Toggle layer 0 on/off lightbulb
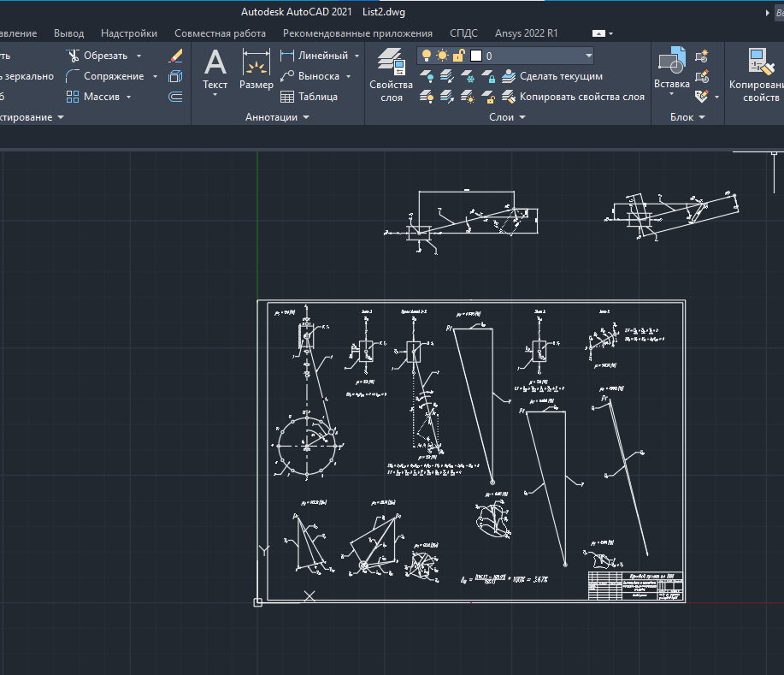The image size is (784, 675). click(x=427, y=56)
